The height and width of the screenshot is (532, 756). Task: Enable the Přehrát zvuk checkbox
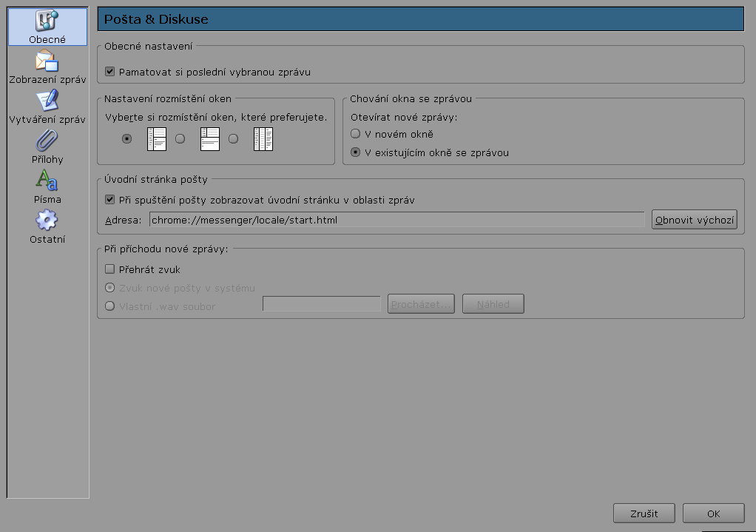tap(110, 269)
